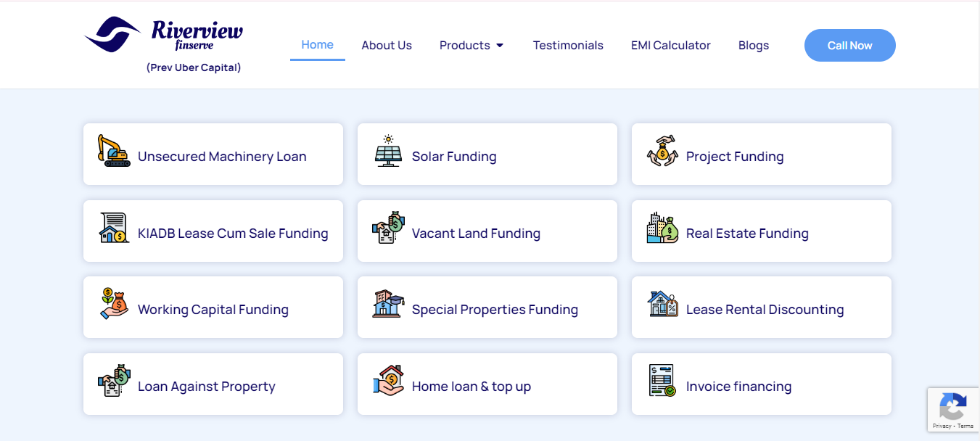
Task: Click the excavator icon for Unsecured Machinery Loan
Action: tap(114, 151)
